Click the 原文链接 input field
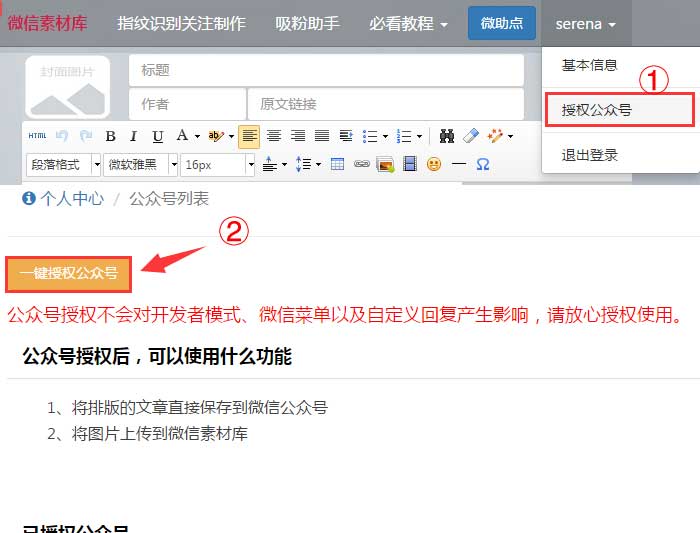The image size is (700, 533). [x=386, y=104]
